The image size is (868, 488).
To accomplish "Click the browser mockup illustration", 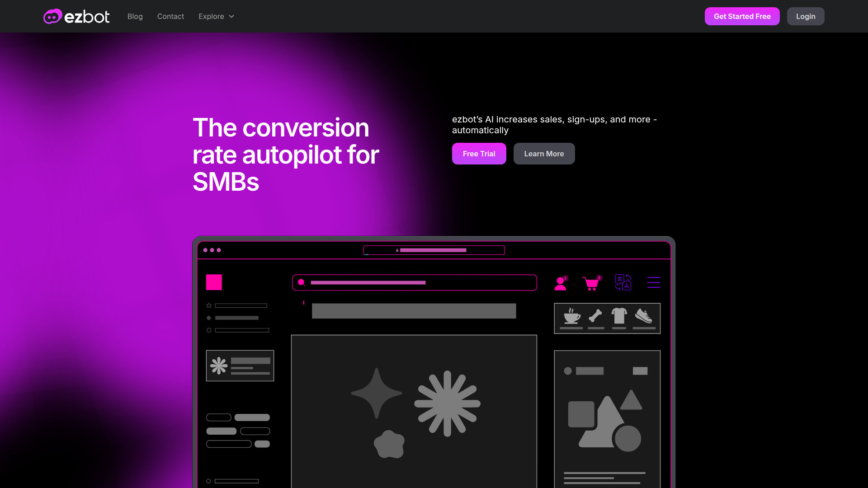I will 434,362.
